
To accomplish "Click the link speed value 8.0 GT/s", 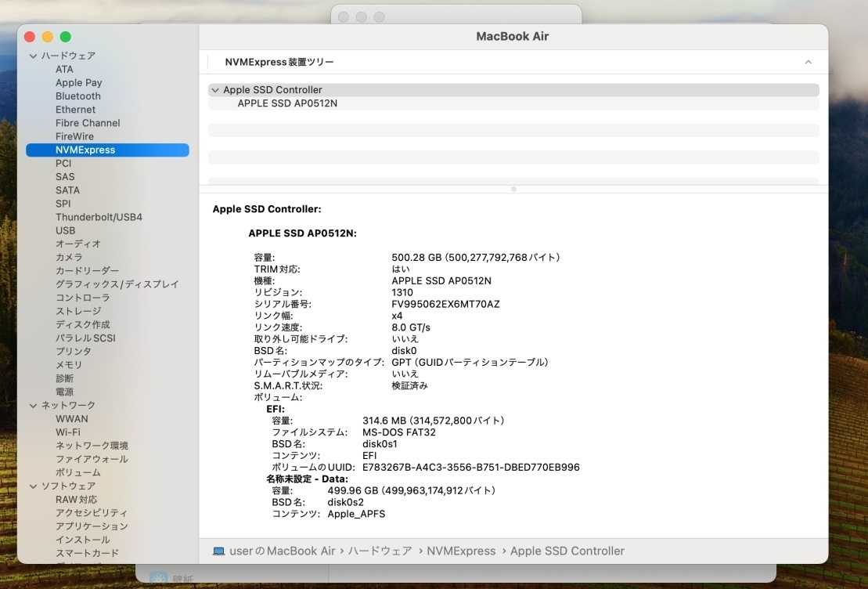I will (410, 327).
